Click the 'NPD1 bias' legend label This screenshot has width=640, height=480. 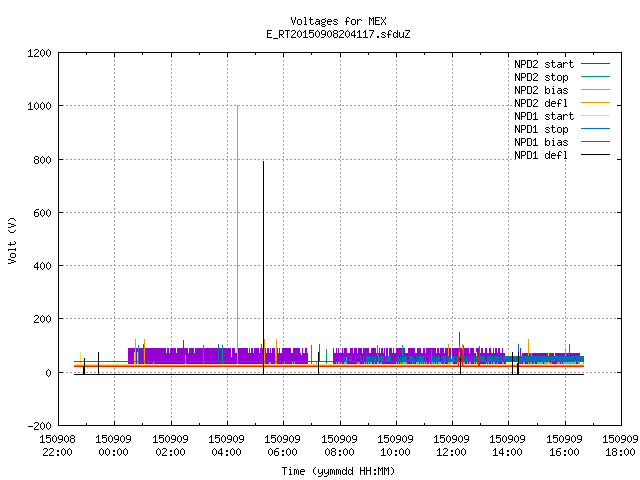[x=541, y=142]
